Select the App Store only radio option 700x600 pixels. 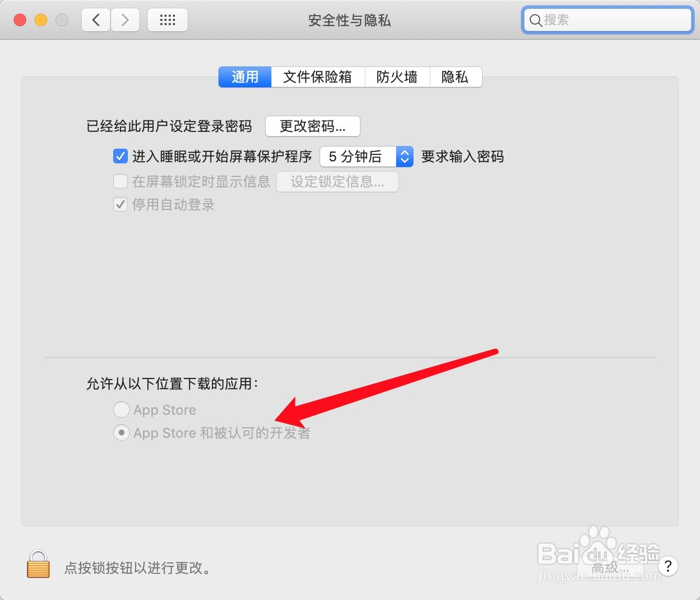(122, 409)
